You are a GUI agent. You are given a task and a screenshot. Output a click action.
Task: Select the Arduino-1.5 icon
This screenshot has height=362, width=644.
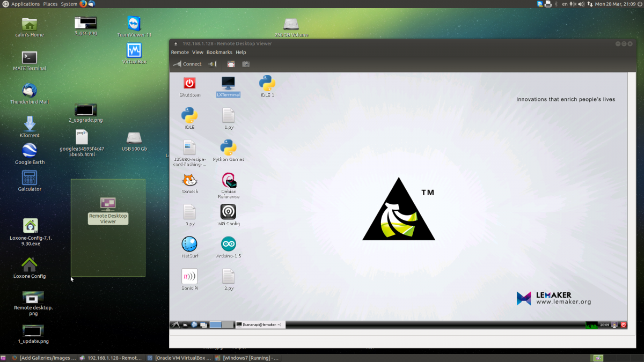[x=228, y=245]
